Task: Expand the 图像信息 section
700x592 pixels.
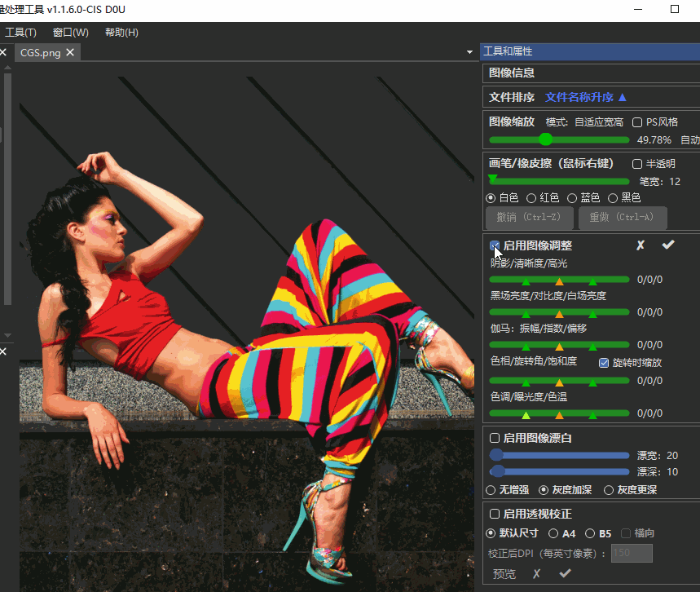Action: point(512,73)
